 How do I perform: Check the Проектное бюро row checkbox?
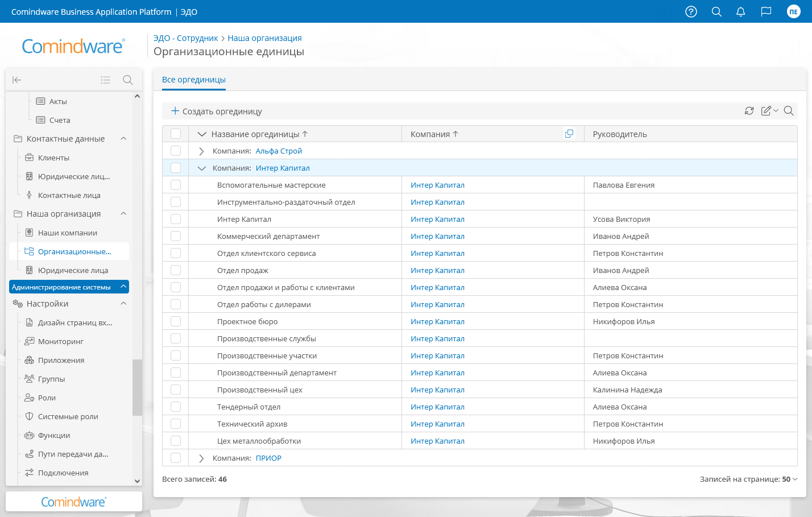[x=176, y=321]
